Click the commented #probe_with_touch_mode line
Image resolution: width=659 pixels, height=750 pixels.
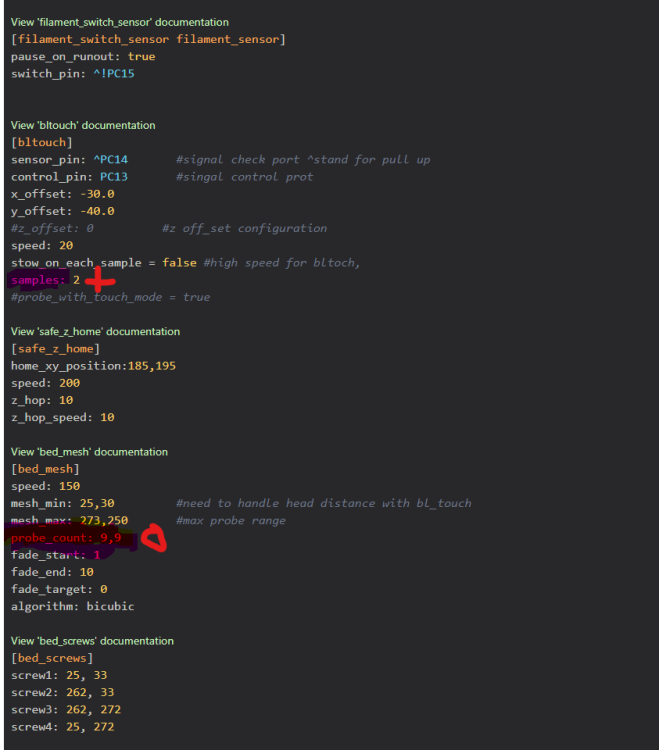[110, 297]
